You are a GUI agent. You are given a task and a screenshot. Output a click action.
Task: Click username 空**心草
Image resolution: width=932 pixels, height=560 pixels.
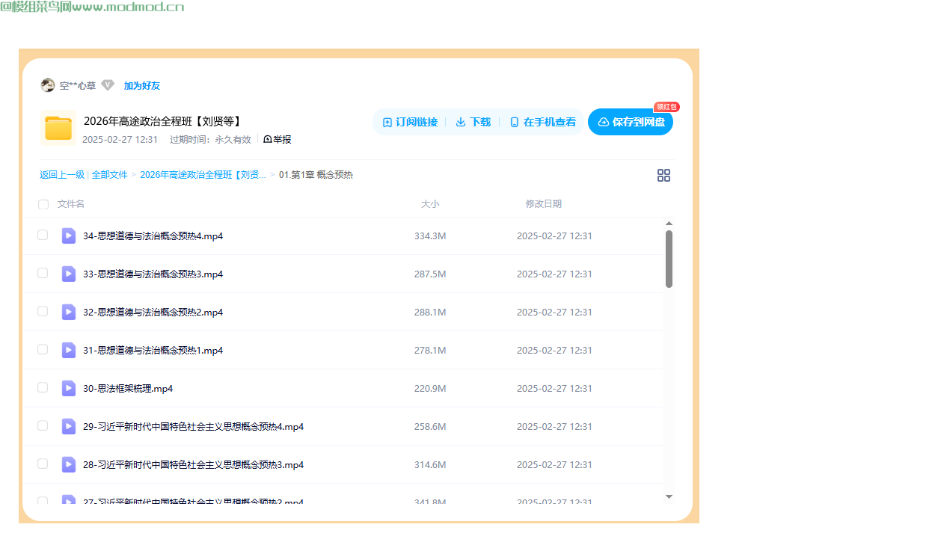tap(78, 86)
